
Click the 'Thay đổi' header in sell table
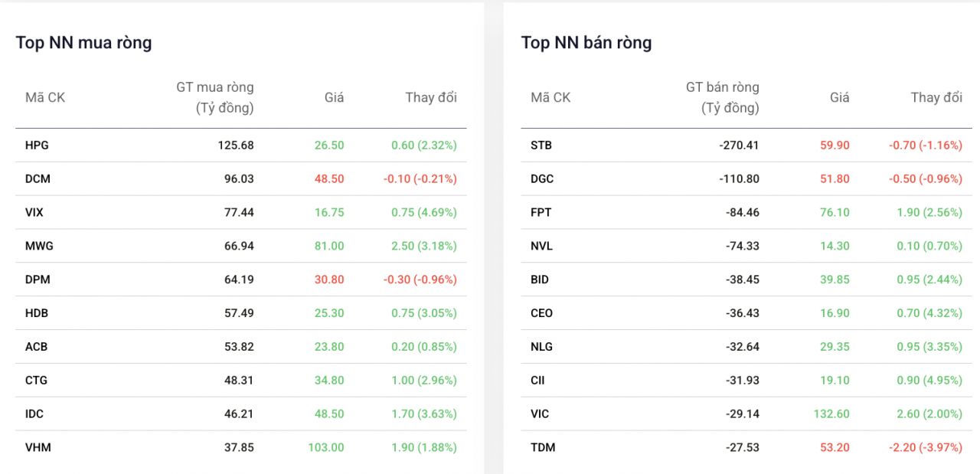point(936,97)
